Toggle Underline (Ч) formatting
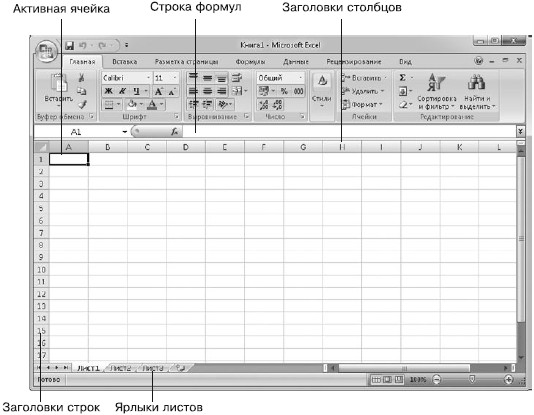534x415 pixels. [x=136, y=91]
